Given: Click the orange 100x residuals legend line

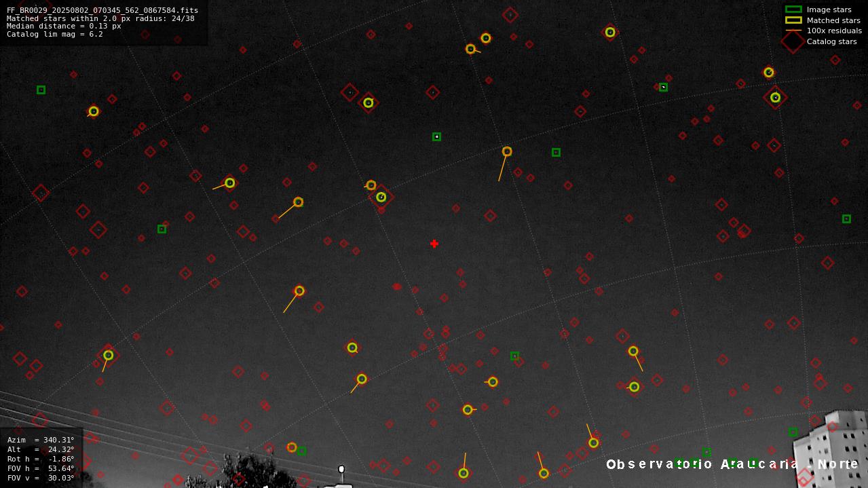Looking at the screenshot, I should point(793,31).
